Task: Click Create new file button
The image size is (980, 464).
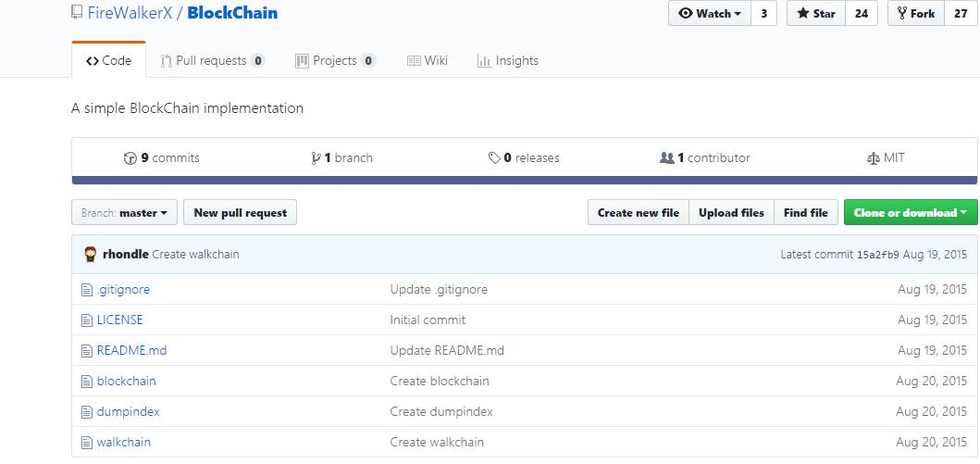Action: (x=639, y=212)
